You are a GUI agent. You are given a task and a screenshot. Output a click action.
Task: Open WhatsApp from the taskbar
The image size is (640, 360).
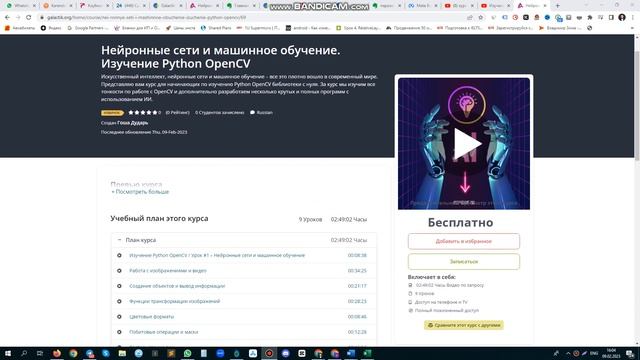click(187, 353)
